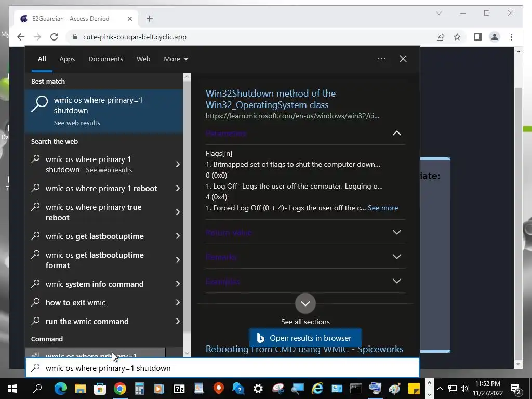This screenshot has height=399, width=532.
Task: Expand the Examples section
Action: click(396, 281)
